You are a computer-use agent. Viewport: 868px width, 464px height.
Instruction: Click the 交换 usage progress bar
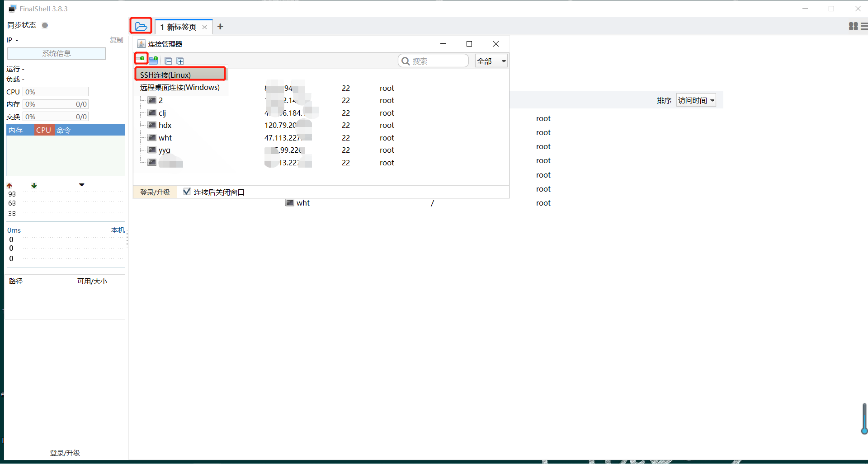(x=56, y=117)
